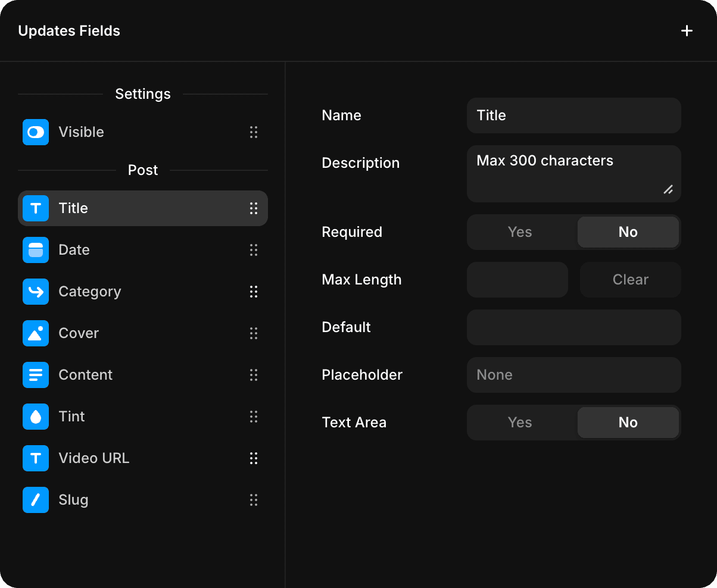Screen dimensions: 717x588
Task: Select the Date field in the Post list
Action: point(119,250)
